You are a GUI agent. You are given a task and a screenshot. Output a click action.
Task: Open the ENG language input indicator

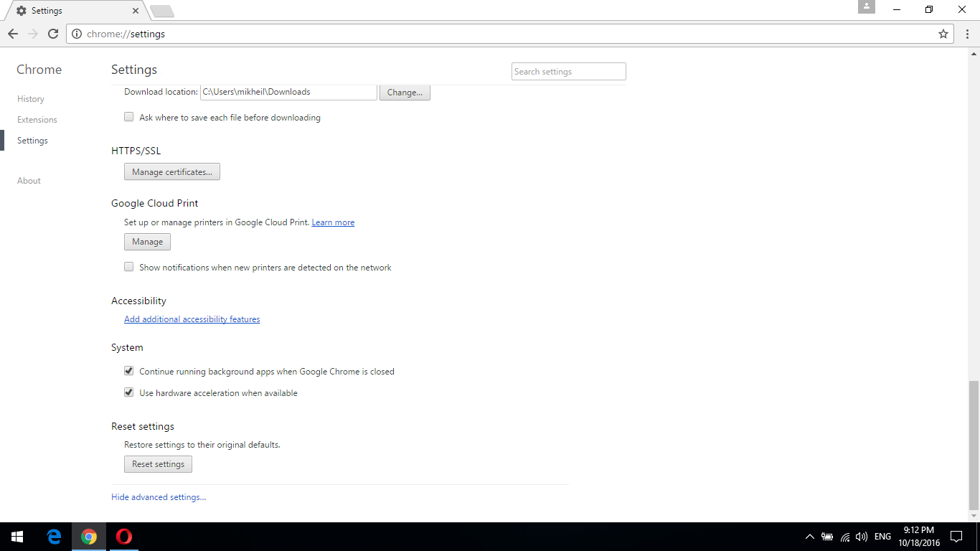[882, 537]
